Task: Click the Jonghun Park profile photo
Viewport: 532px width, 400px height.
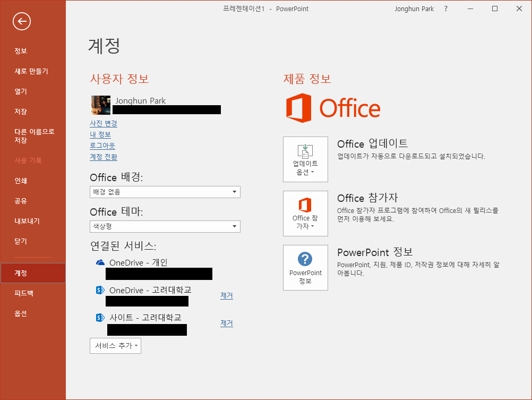Action: 101,105
